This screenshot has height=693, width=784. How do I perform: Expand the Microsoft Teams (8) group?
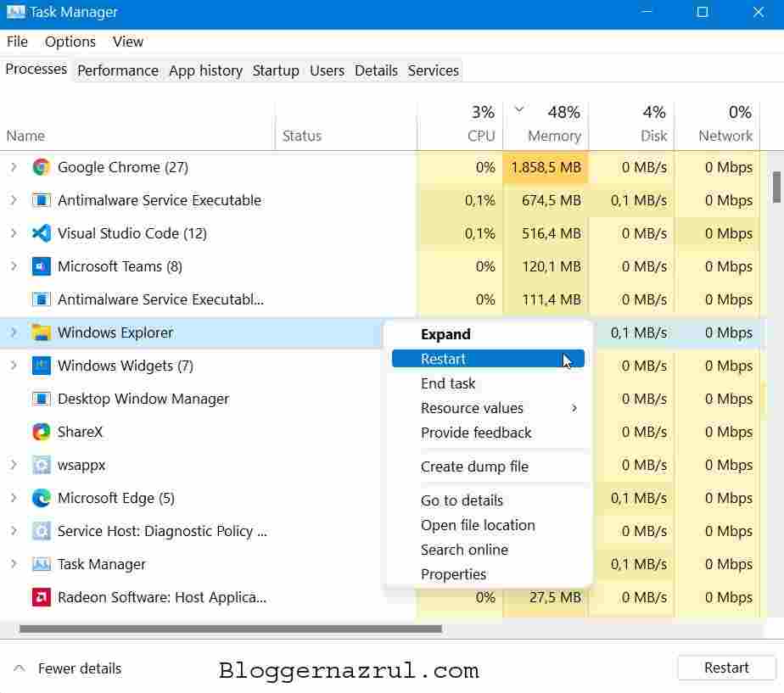click(x=14, y=266)
